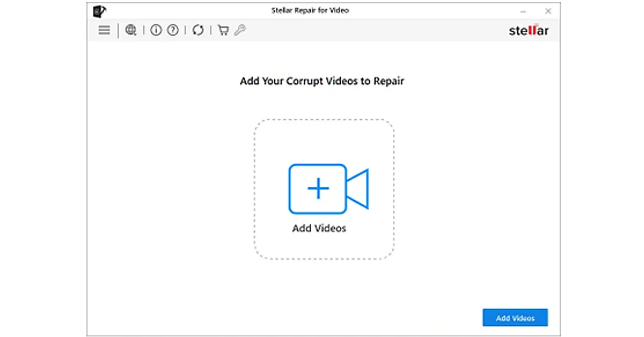Screen dimensions: 644x337
Task: Click the circular arrows update icon
Action: click(198, 31)
